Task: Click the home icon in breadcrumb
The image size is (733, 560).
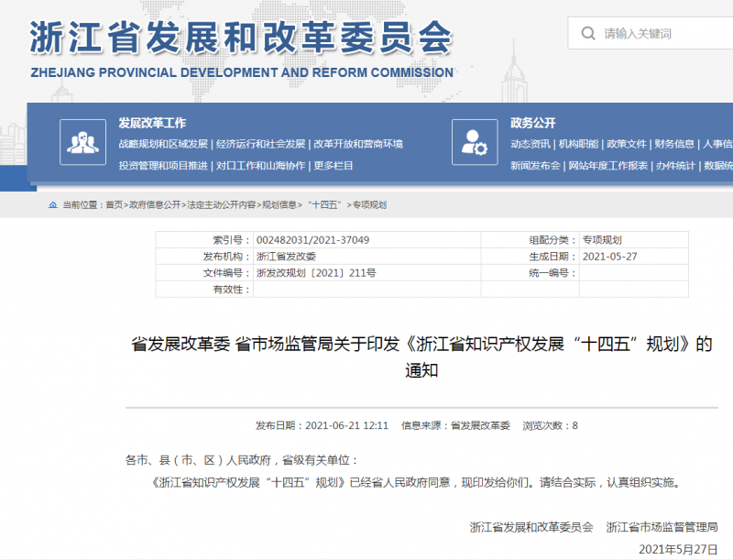Action: pyautogui.click(x=53, y=205)
